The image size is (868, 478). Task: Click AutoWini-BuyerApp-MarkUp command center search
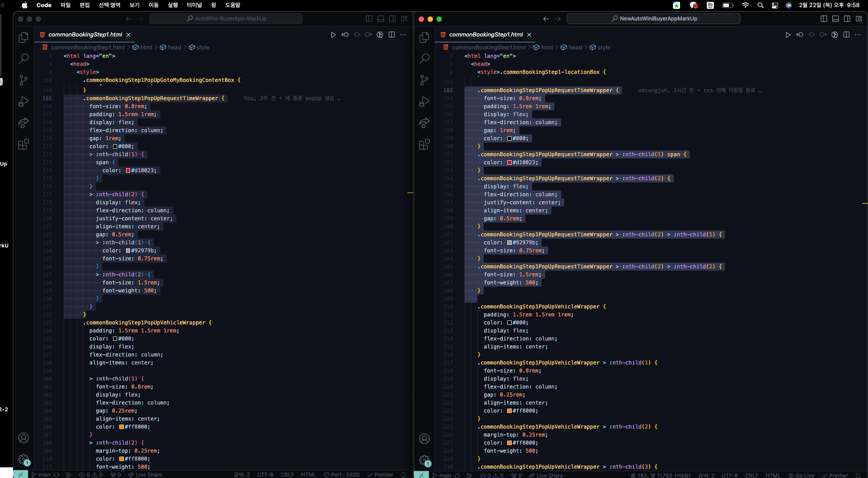click(226, 19)
